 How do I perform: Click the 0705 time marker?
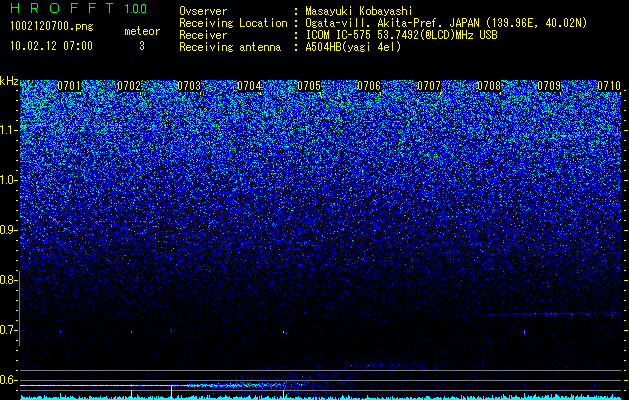(x=309, y=86)
